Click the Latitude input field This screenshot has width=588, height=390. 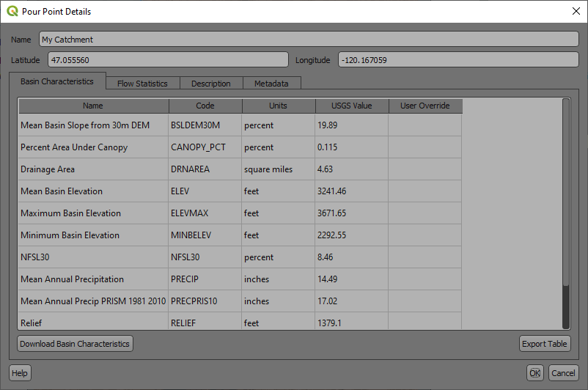coord(168,59)
